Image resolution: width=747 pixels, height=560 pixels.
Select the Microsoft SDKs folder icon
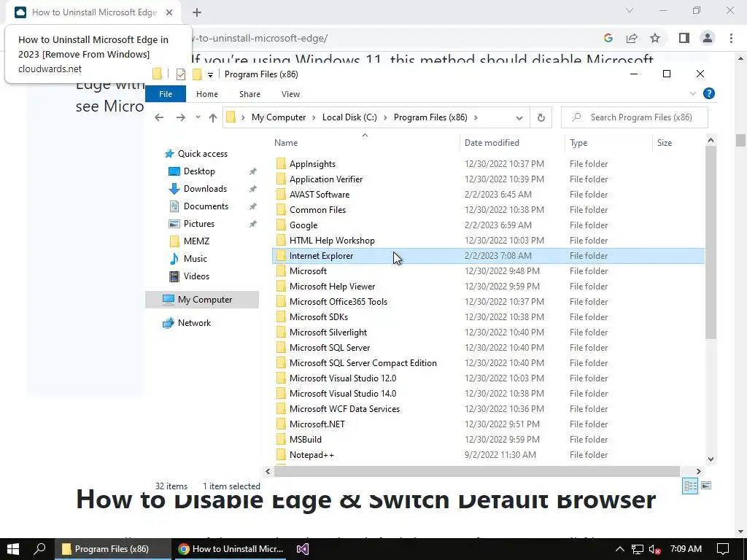pyautogui.click(x=281, y=316)
